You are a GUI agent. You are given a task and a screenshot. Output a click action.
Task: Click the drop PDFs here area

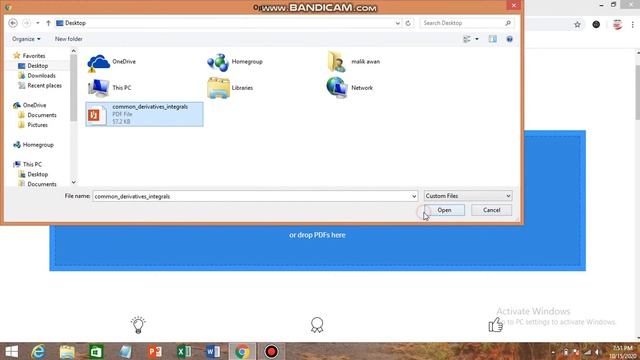(317, 235)
